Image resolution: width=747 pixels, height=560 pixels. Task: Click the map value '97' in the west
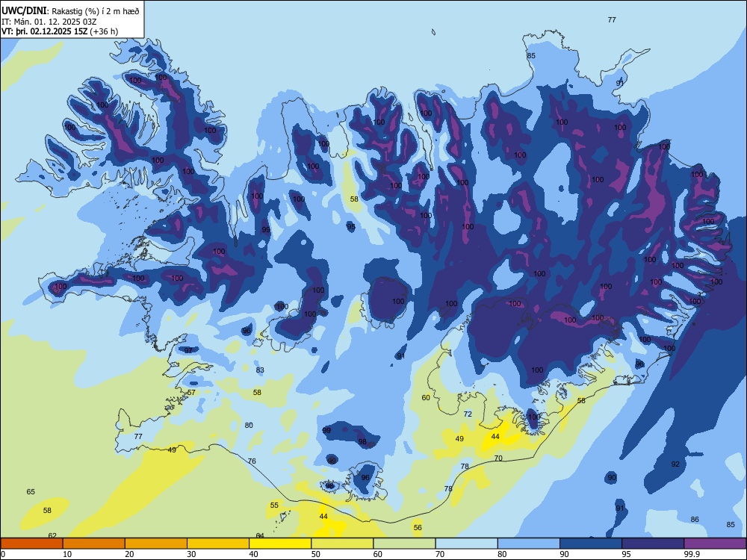[189, 350]
